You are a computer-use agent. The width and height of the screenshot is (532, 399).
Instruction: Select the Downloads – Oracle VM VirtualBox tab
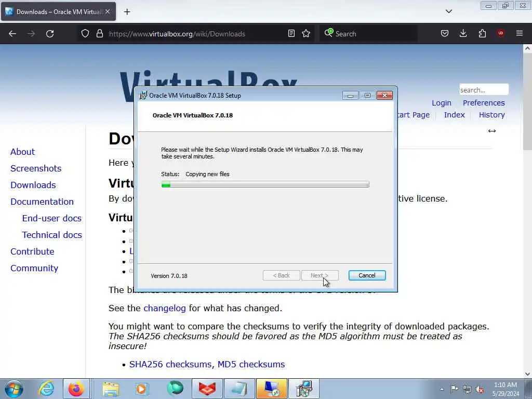(58, 11)
